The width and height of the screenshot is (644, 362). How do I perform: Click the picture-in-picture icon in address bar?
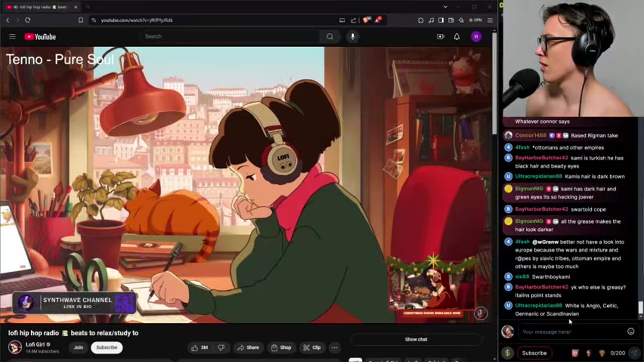342,20
